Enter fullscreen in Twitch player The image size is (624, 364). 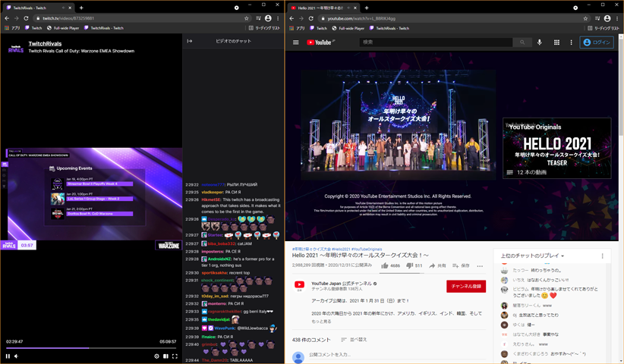point(175,356)
